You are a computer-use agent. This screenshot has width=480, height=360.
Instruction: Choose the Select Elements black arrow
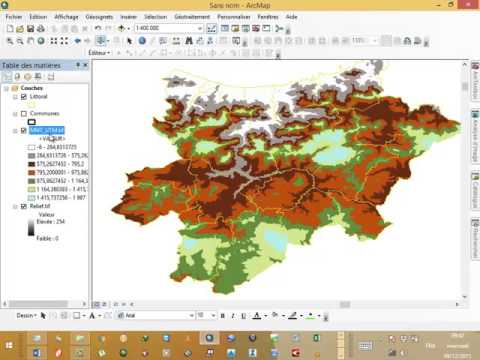click(130, 41)
